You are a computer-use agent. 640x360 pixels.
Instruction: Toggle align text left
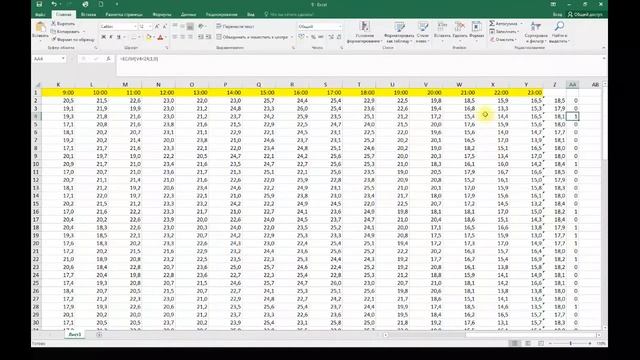(x=175, y=37)
